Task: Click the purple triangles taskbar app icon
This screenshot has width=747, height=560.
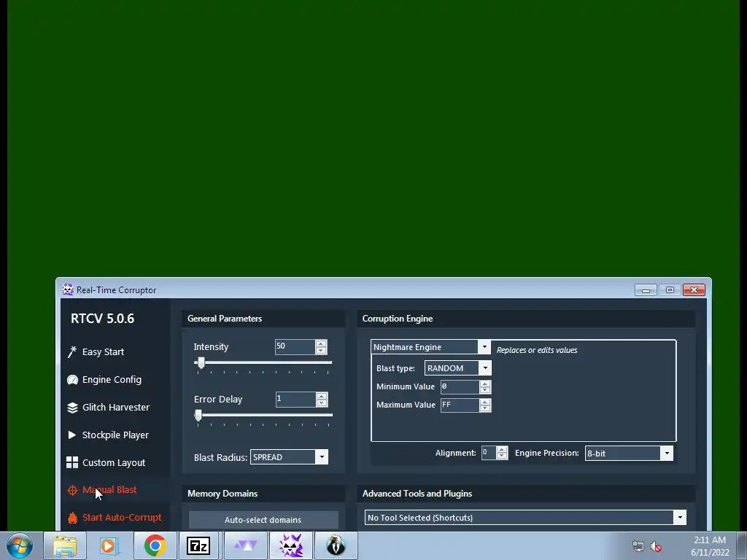Action: click(245, 545)
